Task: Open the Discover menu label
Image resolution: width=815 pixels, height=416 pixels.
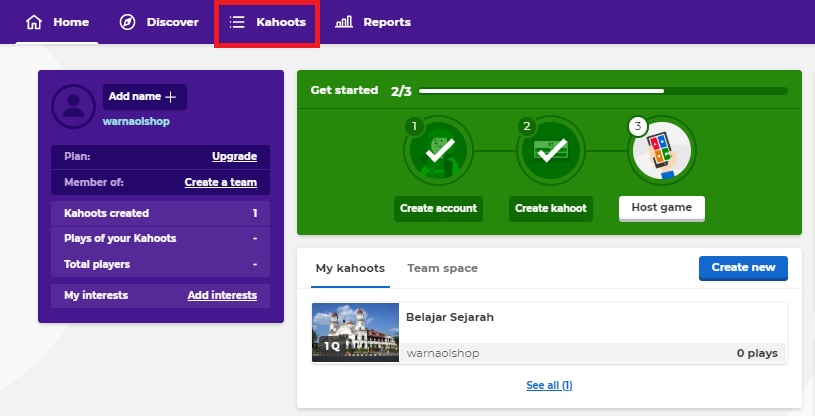Action: [173, 22]
